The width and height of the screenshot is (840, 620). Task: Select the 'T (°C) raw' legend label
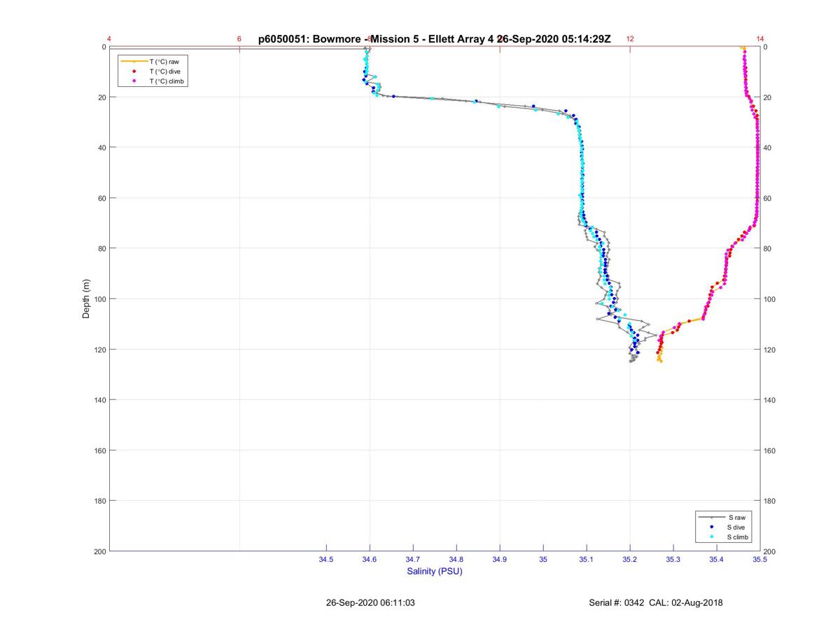(x=164, y=62)
